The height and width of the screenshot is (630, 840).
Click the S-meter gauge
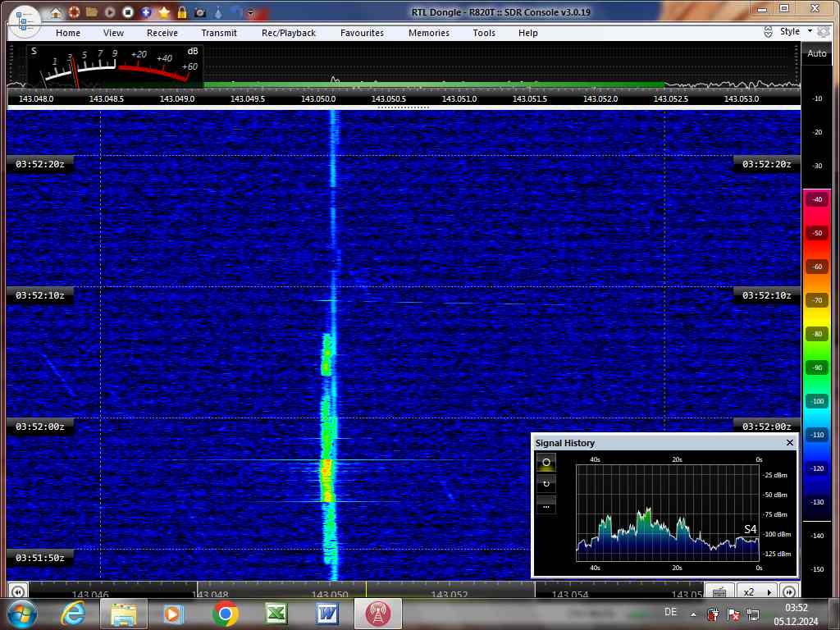pos(115,66)
